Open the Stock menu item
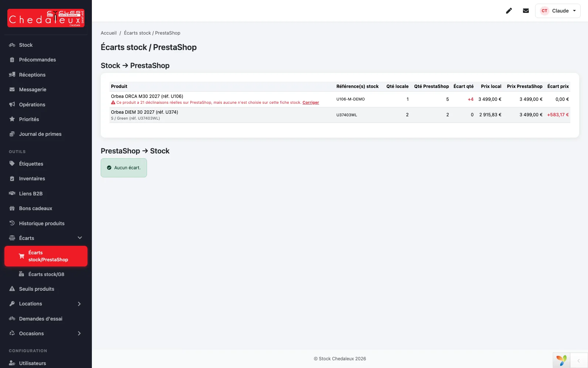The width and height of the screenshot is (588, 368). click(x=46, y=45)
